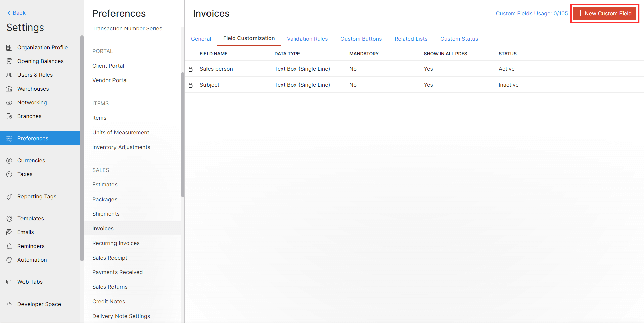644x323 pixels.
Task: Go Back using the Settings back arrow
Action: (x=16, y=13)
